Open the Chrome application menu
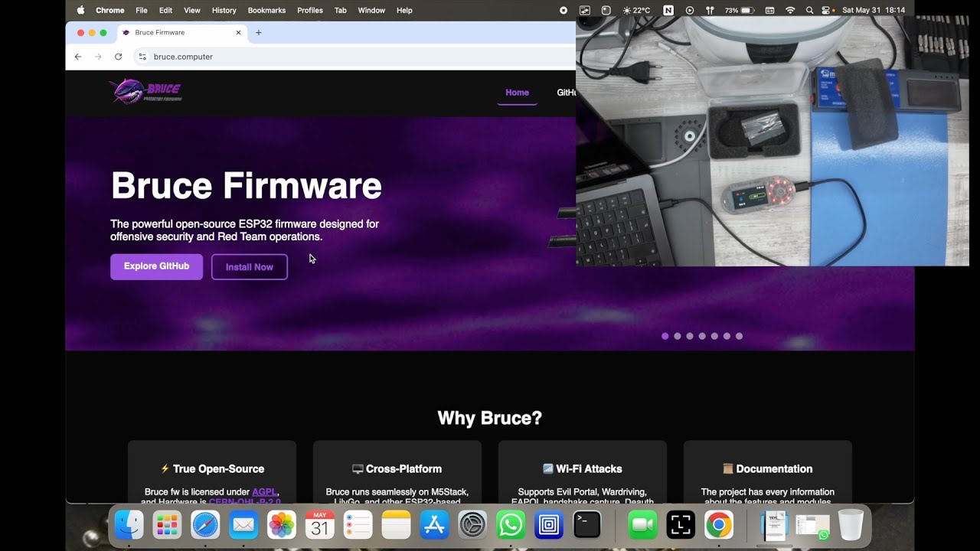The image size is (980, 551). 109,10
